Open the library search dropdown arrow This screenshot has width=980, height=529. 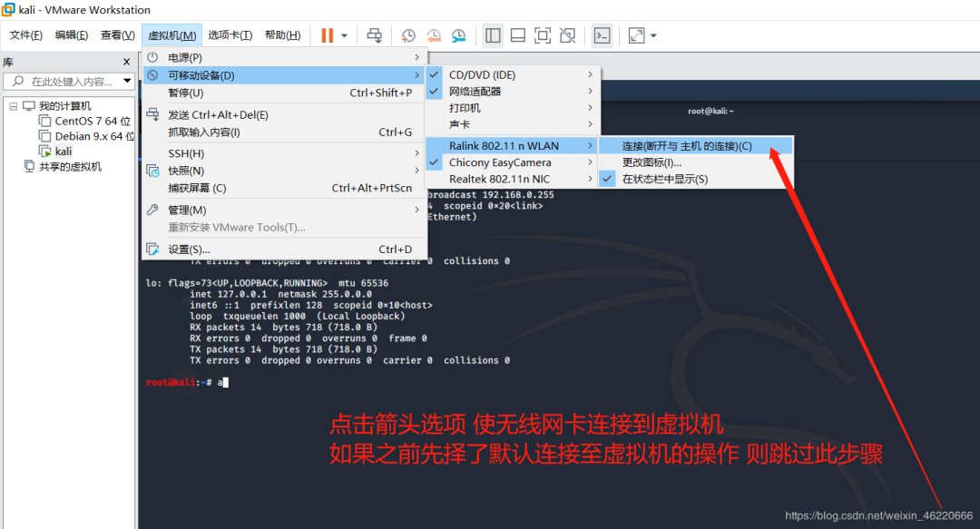pos(128,82)
